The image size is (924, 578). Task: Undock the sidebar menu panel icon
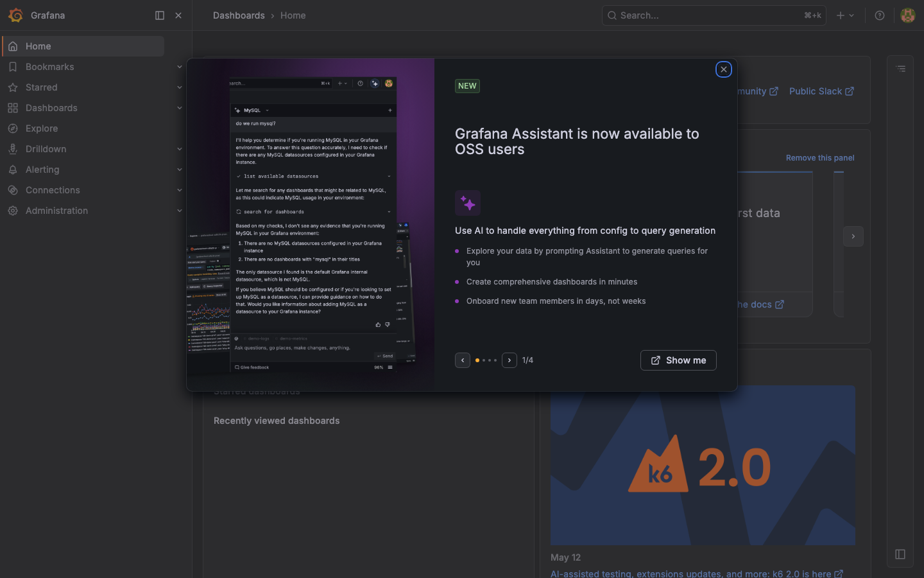[x=160, y=15]
